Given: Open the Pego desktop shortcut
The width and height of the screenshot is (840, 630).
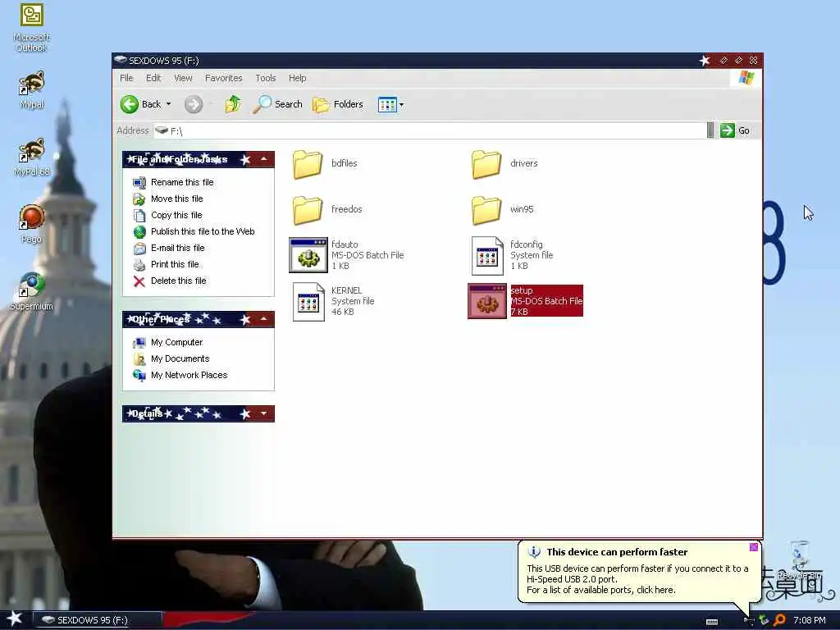Looking at the screenshot, I should coord(32,225).
